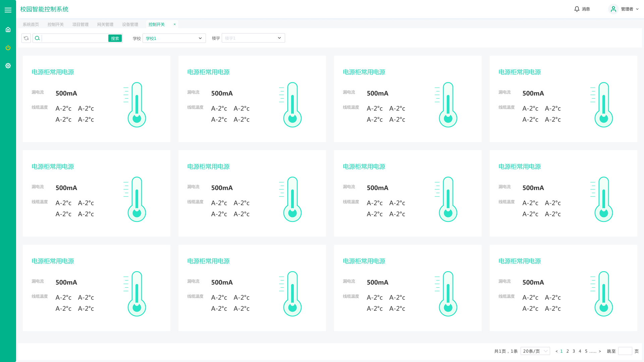
Task: Open the hamburger menu icon
Action: click(8, 10)
